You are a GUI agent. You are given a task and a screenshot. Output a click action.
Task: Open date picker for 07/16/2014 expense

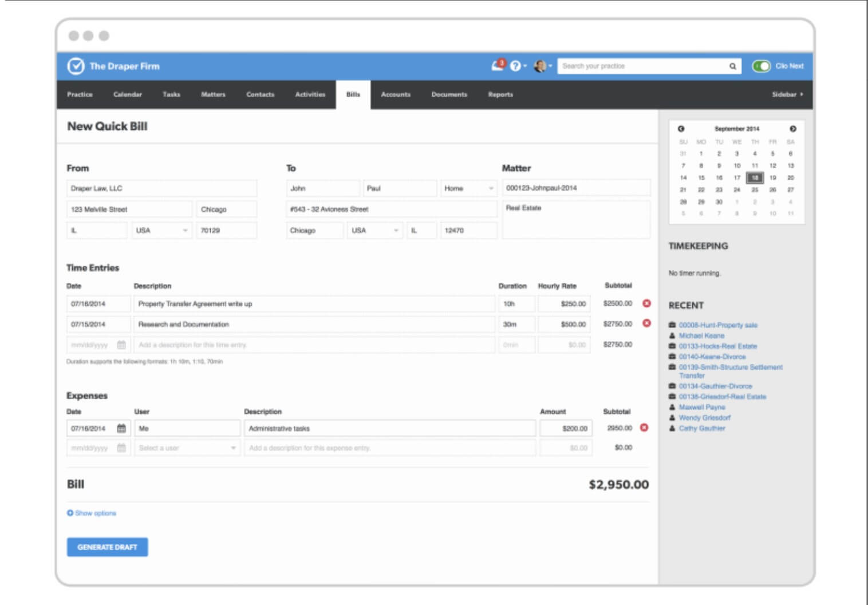121,428
